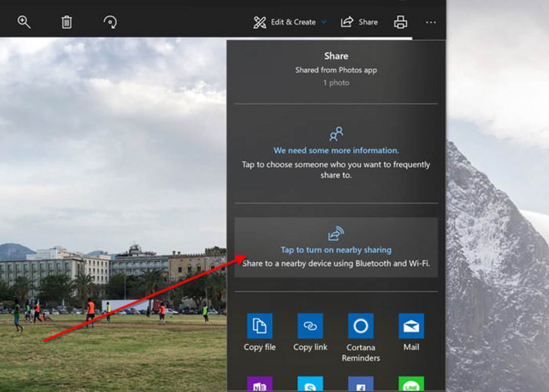Share to the LINE app
Viewport: 549px width, 392px height.
[411, 384]
